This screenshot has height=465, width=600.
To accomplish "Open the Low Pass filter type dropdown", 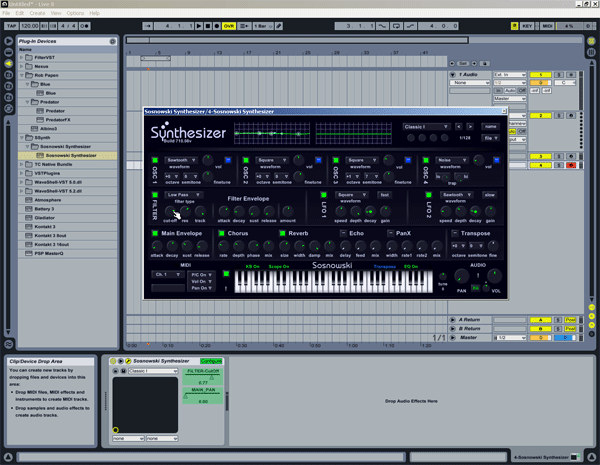I will [x=184, y=195].
